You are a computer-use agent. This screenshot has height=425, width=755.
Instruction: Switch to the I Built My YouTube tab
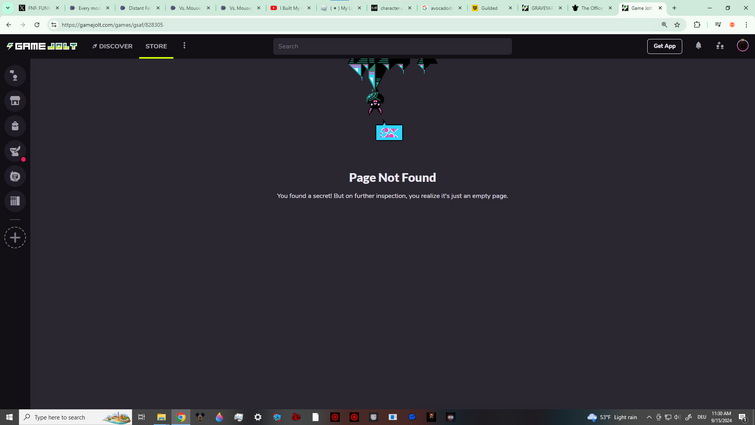(x=291, y=8)
